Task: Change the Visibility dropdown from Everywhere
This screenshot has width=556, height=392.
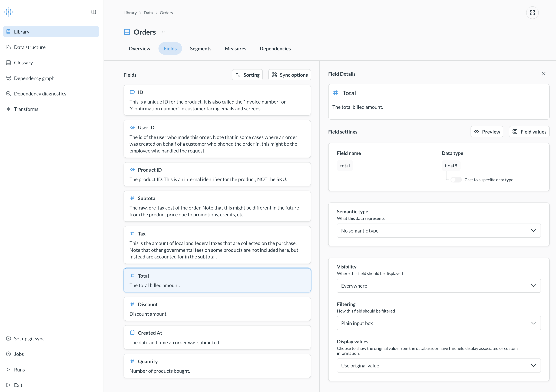Action: point(439,286)
